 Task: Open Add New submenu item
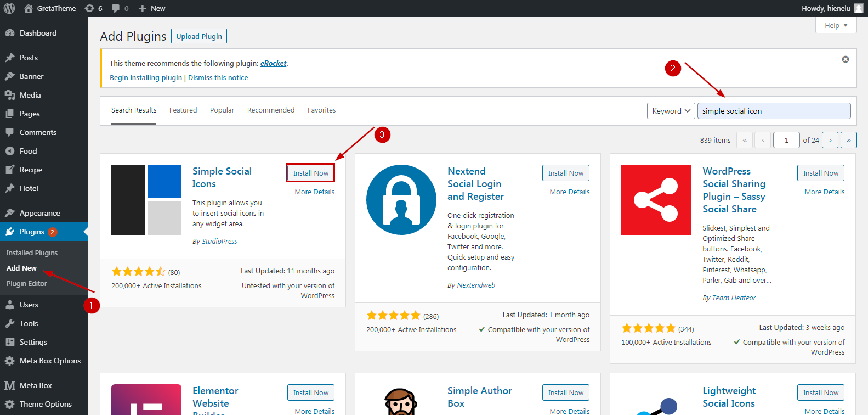[x=21, y=268]
